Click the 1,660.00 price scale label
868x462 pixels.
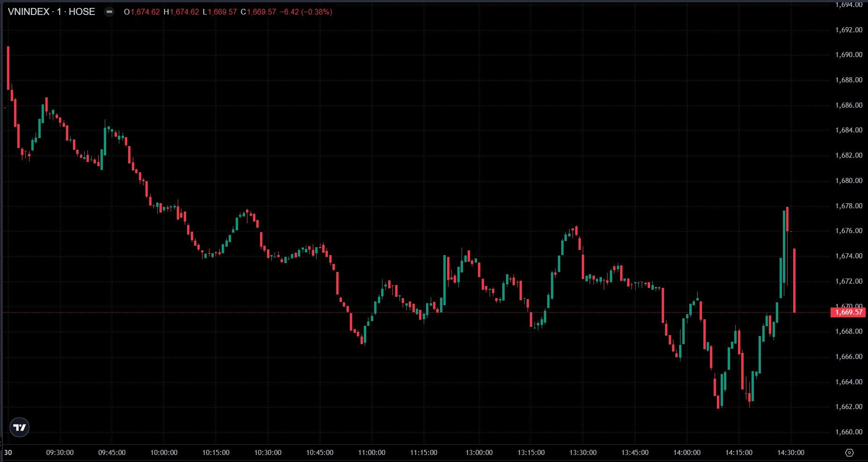pyautogui.click(x=848, y=432)
